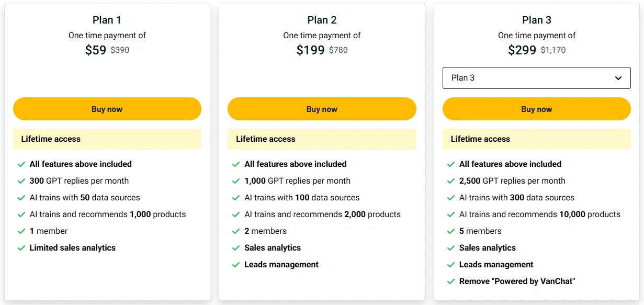Click checkmark beside 2 members

236,231
